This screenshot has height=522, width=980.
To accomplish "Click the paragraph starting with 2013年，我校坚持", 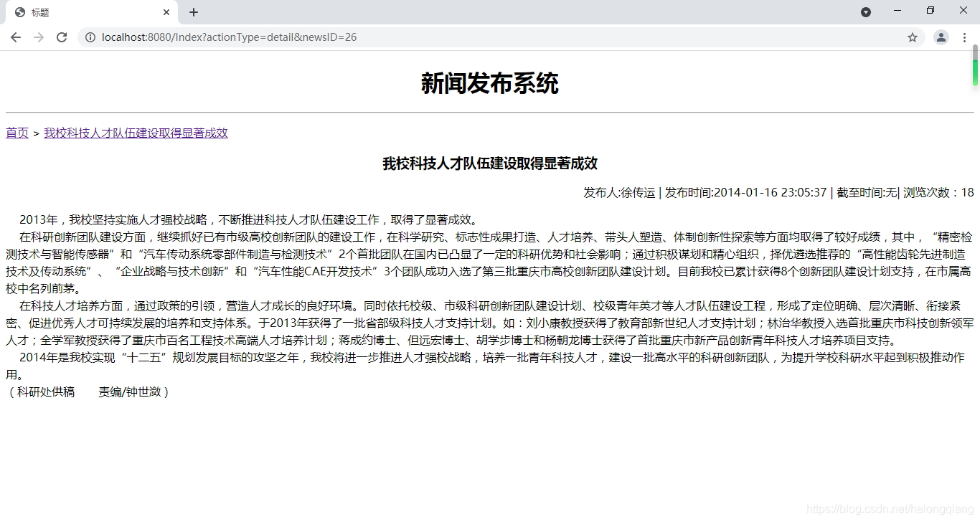I will point(248,219).
